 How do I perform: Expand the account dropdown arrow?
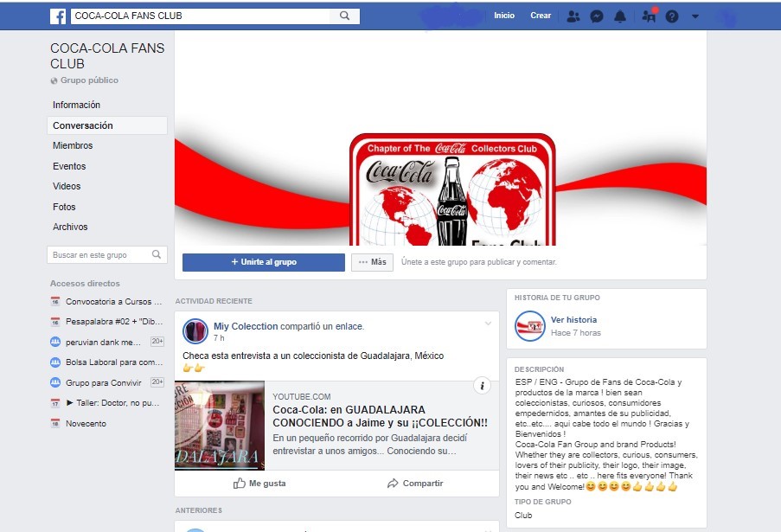[695, 16]
